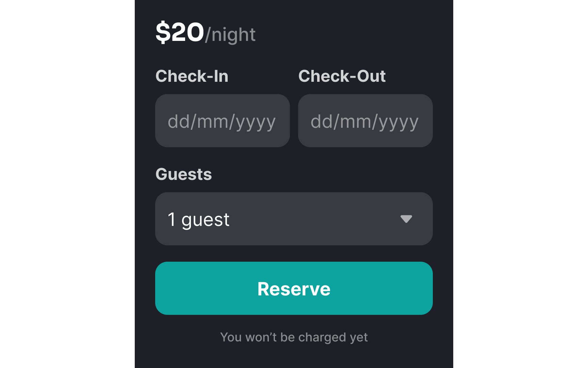Show guest number options list
Screen dimensions: 588x368
294,219
